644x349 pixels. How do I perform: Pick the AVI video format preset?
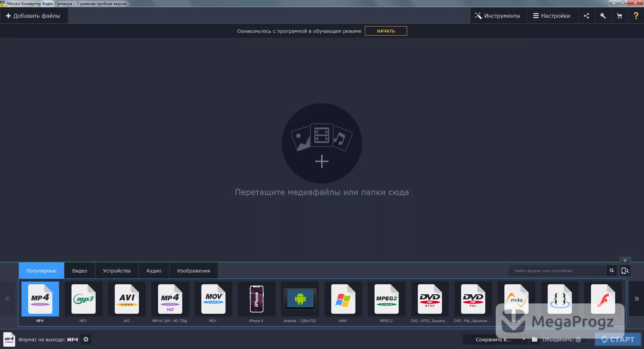coord(127,299)
